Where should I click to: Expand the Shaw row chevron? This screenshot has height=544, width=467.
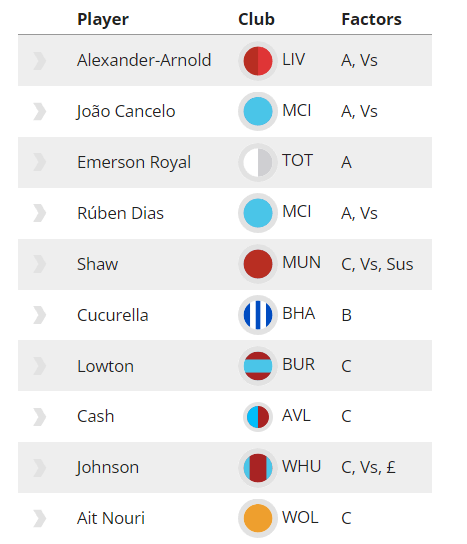40,264
